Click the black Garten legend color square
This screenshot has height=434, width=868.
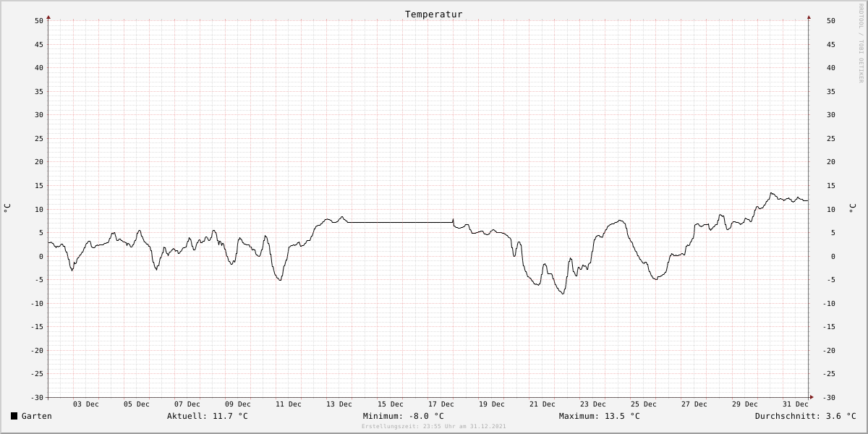tap(14, 416)
